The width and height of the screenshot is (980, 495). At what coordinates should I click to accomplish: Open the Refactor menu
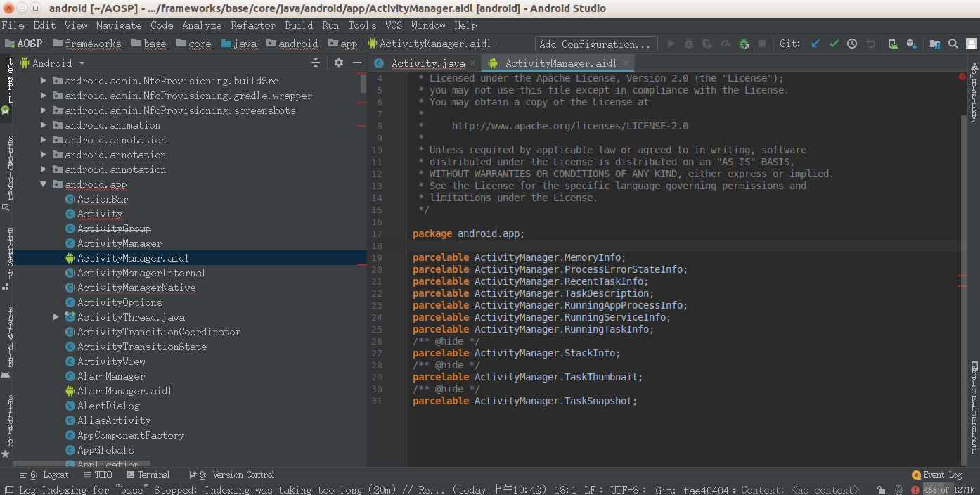[253, 25]
